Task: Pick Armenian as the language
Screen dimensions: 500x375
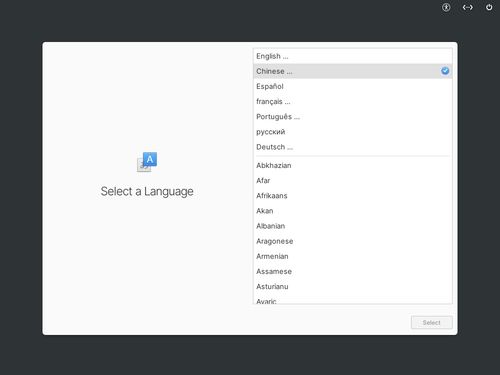Action: [353, 256]
